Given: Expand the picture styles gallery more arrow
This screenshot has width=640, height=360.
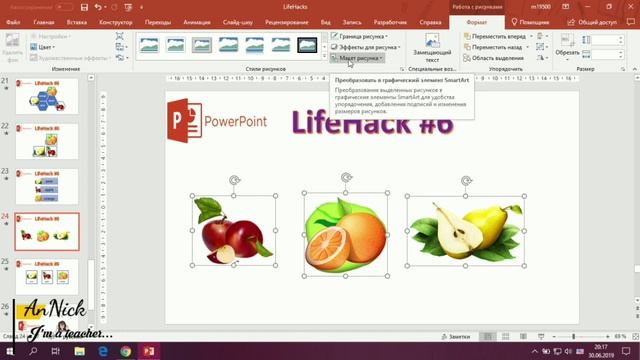Looking at the screenshot, I should 324,56.
